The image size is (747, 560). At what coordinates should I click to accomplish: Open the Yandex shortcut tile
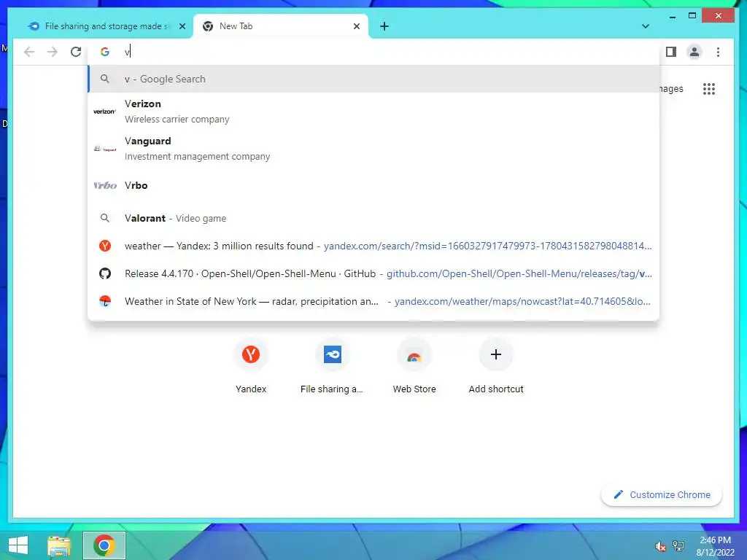click(x=251, y=366)
